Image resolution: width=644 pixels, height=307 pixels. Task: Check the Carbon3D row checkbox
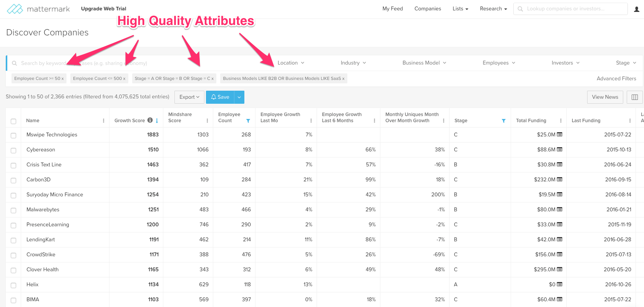click(x=13, y=181)
